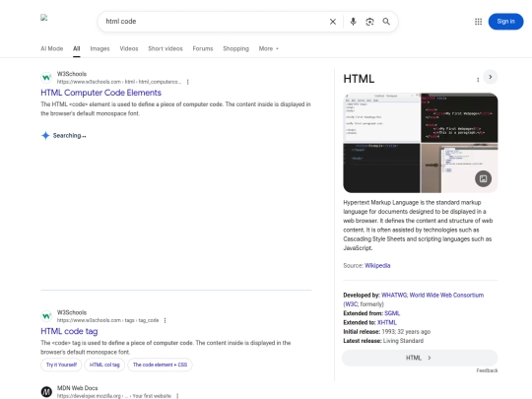Switch to the Images tab
The image size is (532, 399).
click(x=100, y=48)
